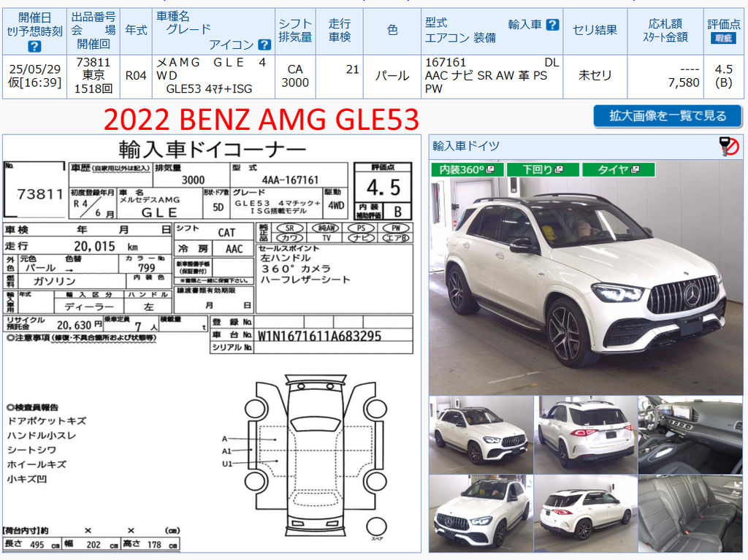Click the auction sheet title 輸入車ドイコーナー

[x=213, y=149]
